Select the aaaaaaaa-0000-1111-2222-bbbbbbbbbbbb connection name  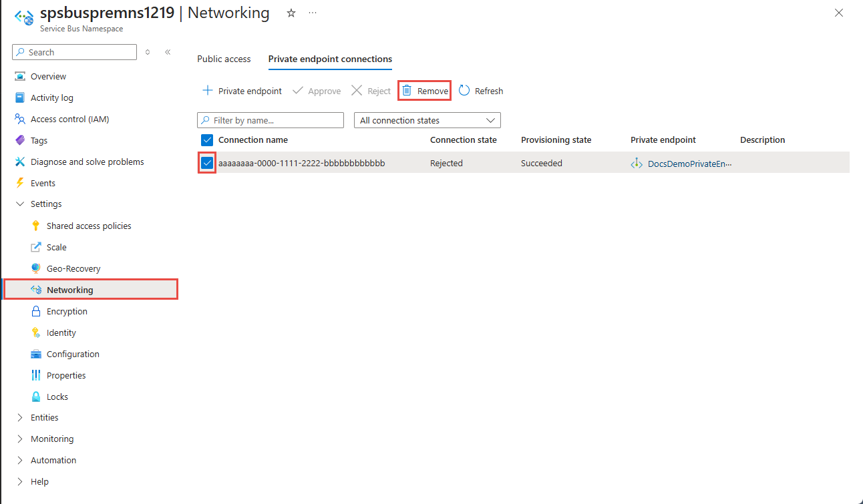(x=302, y=163)
